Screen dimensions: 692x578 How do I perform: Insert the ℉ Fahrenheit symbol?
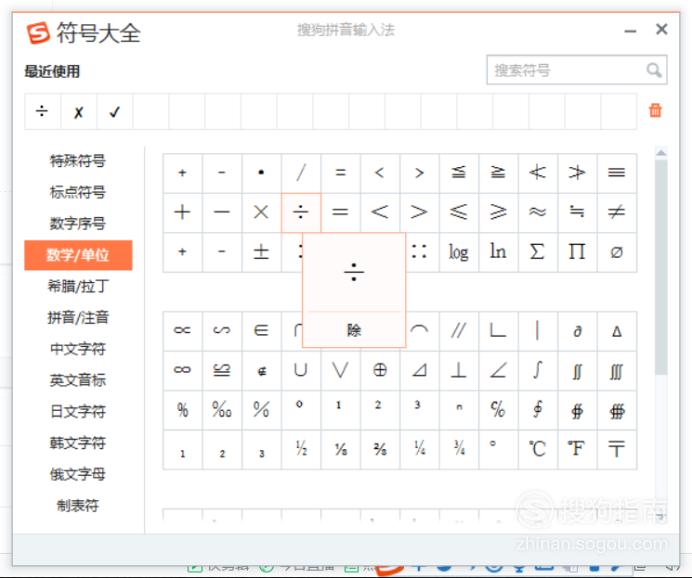pos(577,449)
